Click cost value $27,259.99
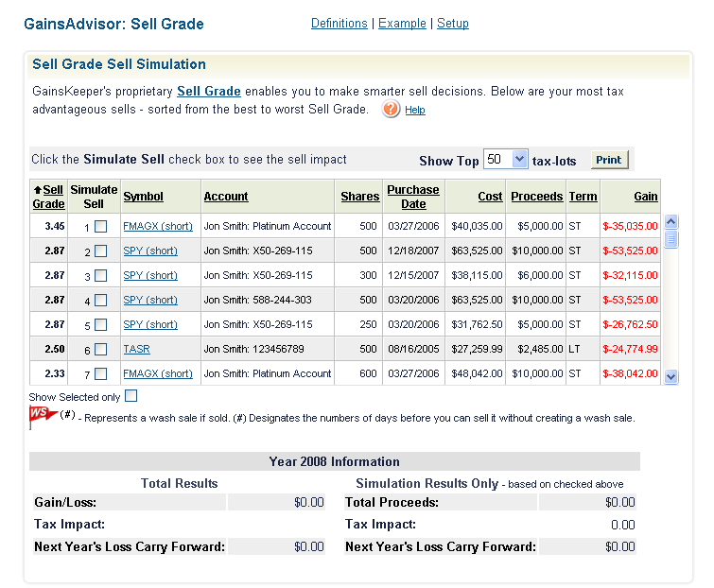714x588 pixels. point(477,349)
